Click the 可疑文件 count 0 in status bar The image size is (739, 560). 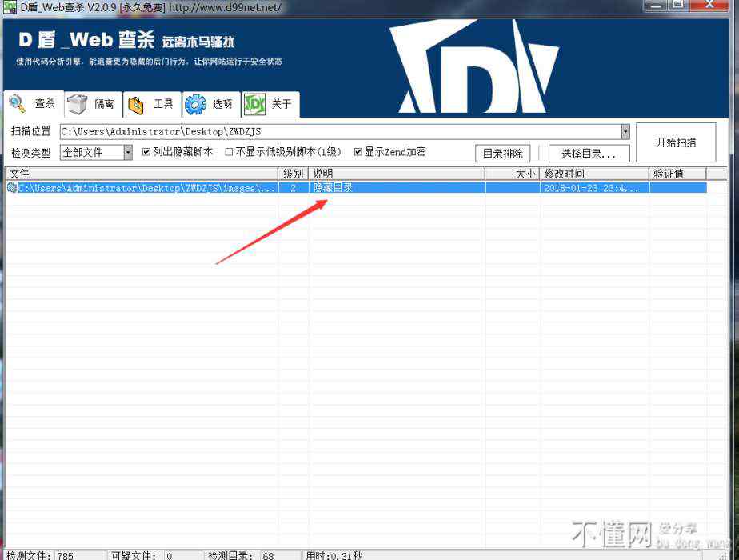170,556
